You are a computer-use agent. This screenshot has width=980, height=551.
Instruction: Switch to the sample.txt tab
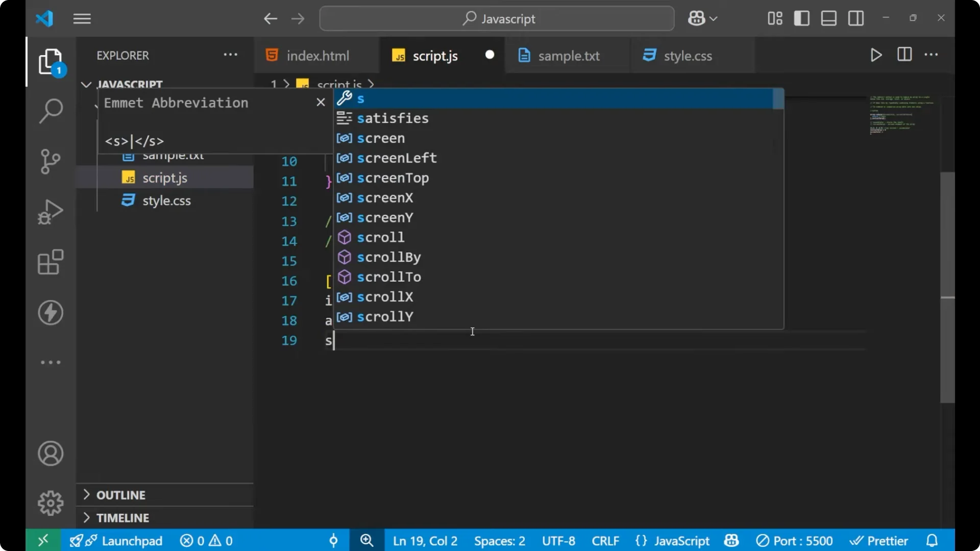click(570, 56)
